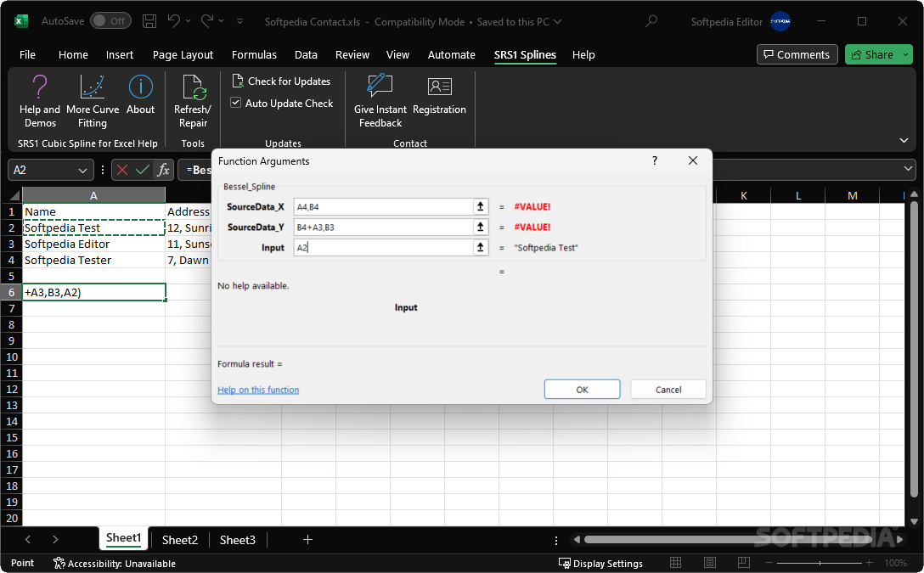Screen dimensions: 924x573
Task: Add a new sheet with plus icon
Action: [307, 539]
